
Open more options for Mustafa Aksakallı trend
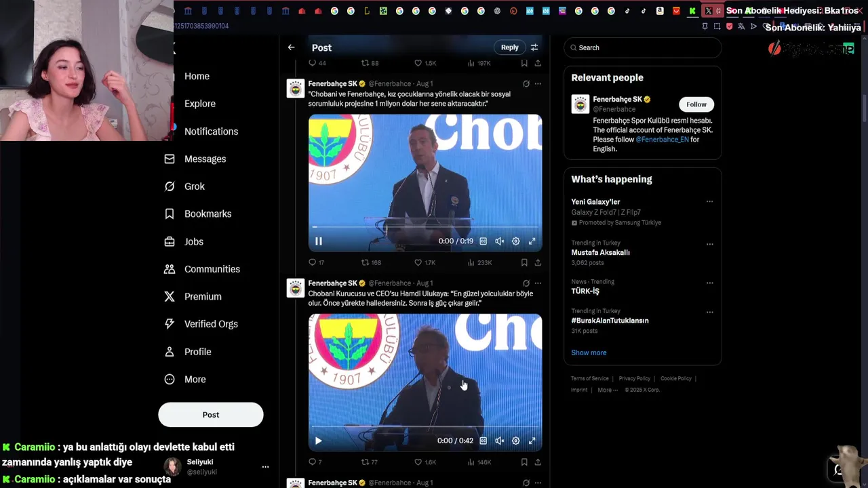click(x=709, y=244)
